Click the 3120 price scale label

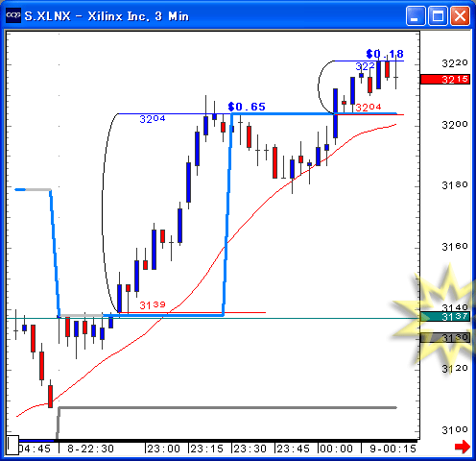pos(455,369)
